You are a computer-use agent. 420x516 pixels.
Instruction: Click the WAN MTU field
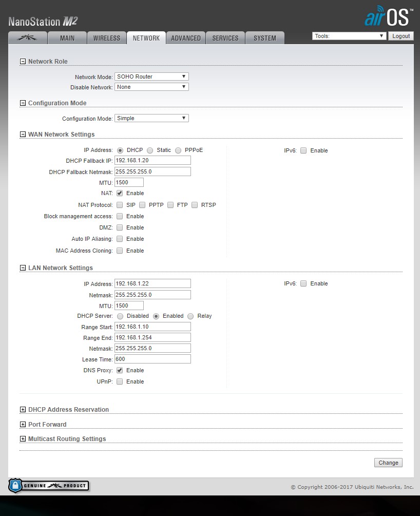coord(129,182)
